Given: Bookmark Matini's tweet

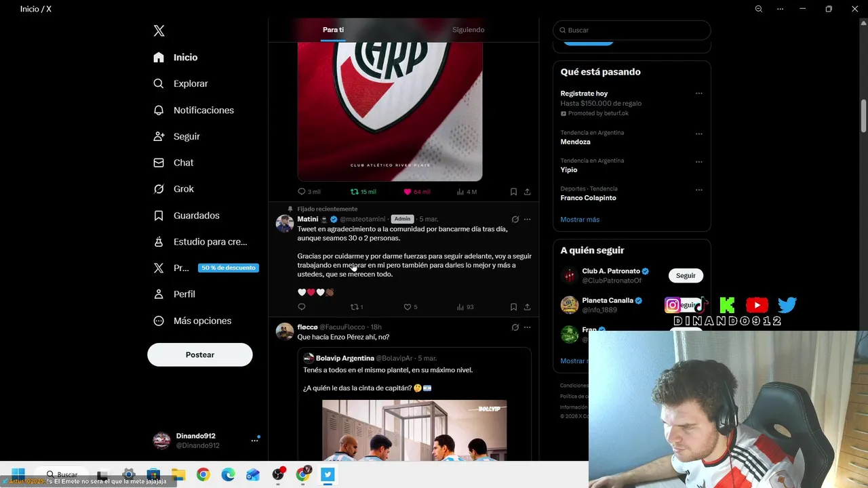Looking at the screenshot, I should point(513,307).
